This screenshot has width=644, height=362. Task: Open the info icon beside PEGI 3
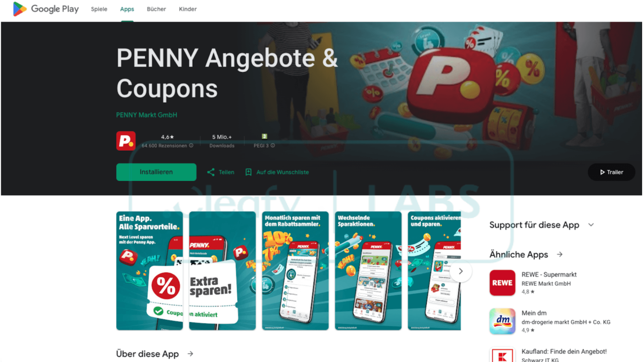coord(273,145)
